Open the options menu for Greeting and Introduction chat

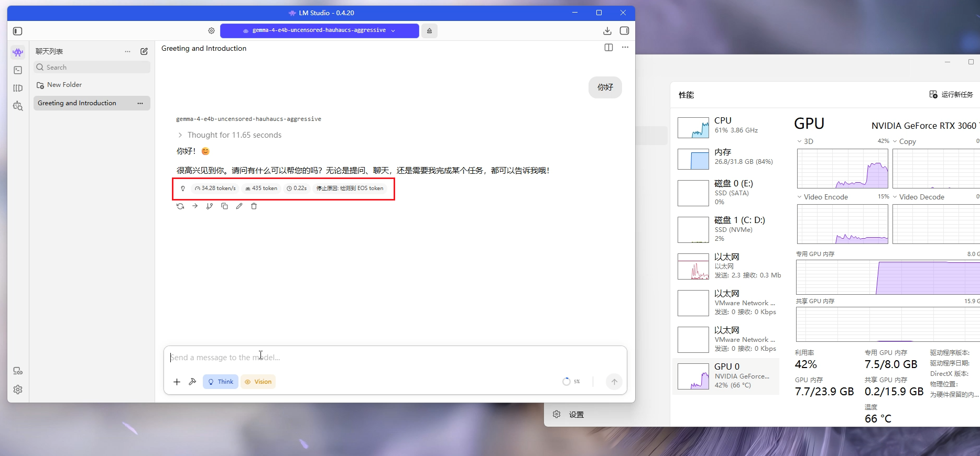click(140, 103)
